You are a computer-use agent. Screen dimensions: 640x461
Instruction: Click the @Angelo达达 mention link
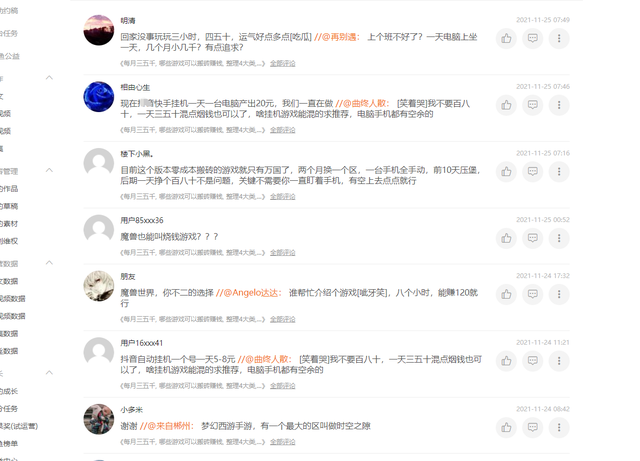coord(249,293)
